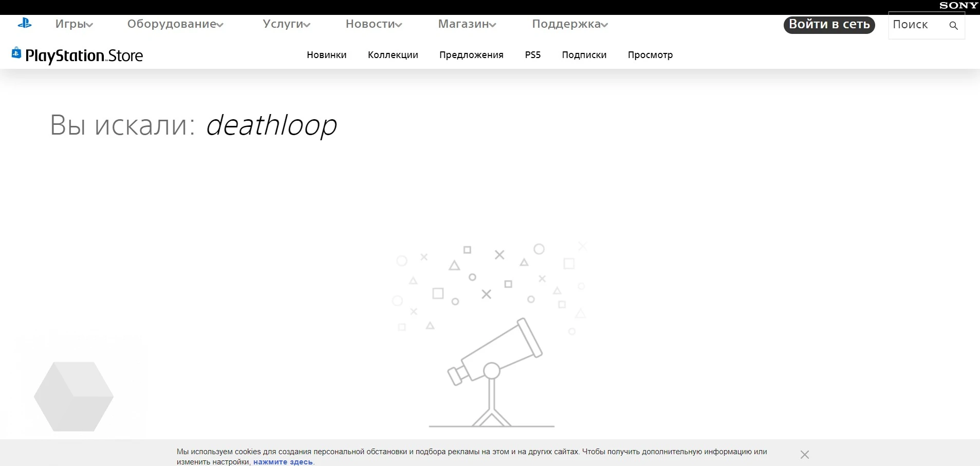Image resolution: width=980 pixels, height=466 pixels.
Task: Expand the Новости dropdown menu
Action: [x=374, y=24]
